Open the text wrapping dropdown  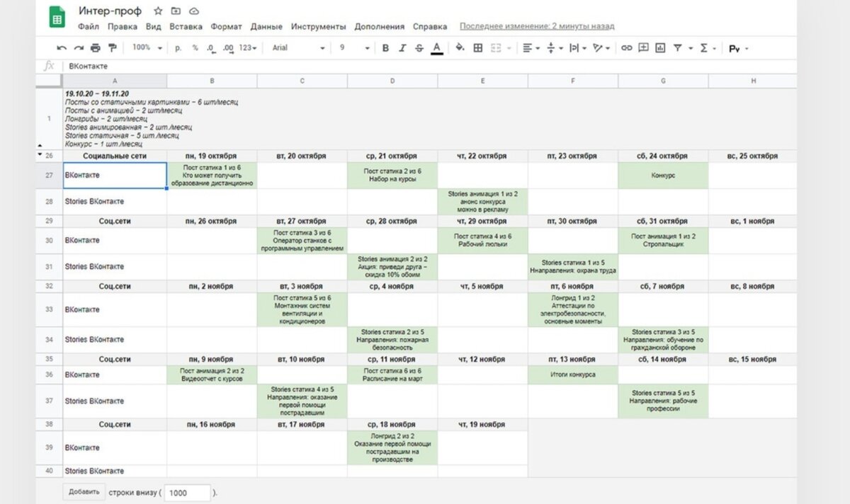tap(578, 48)
